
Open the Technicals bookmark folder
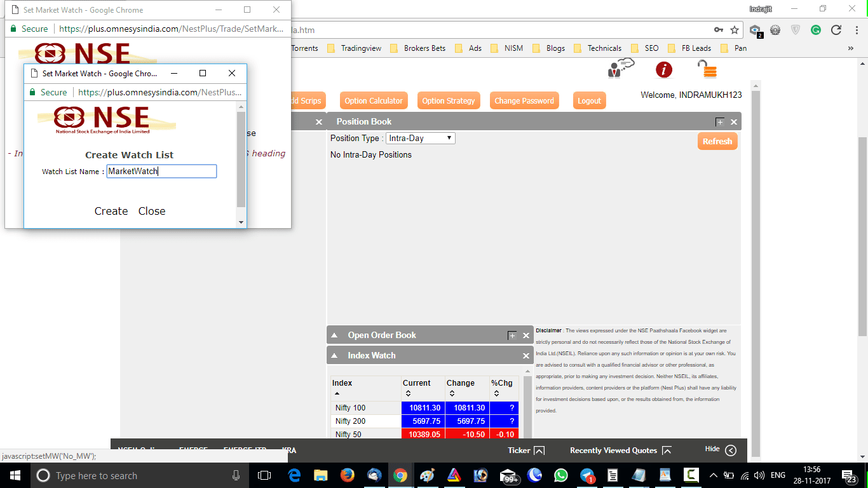pyautogui.click(x=597, y=48)
